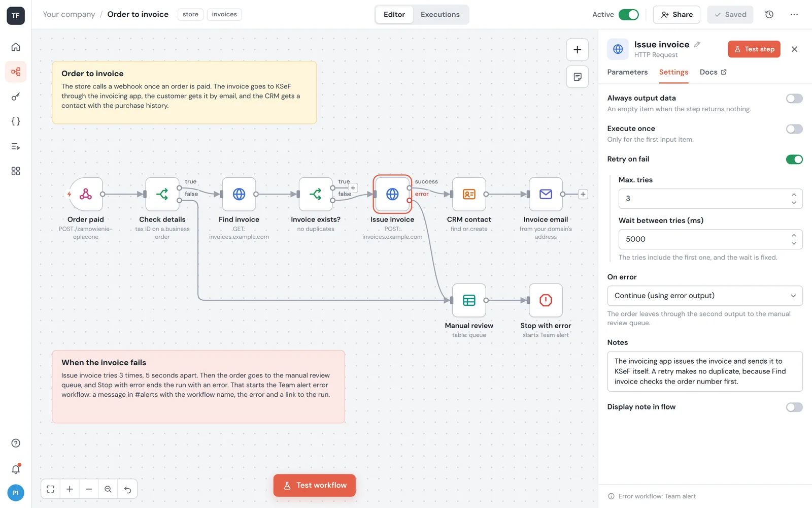Select the Stop with error node

546,300
